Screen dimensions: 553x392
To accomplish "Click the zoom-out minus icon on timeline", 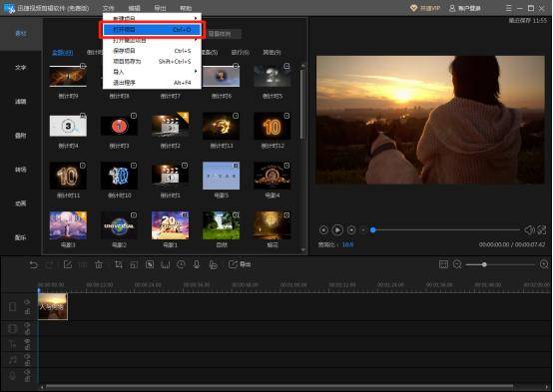I will (x=457, y=264).
